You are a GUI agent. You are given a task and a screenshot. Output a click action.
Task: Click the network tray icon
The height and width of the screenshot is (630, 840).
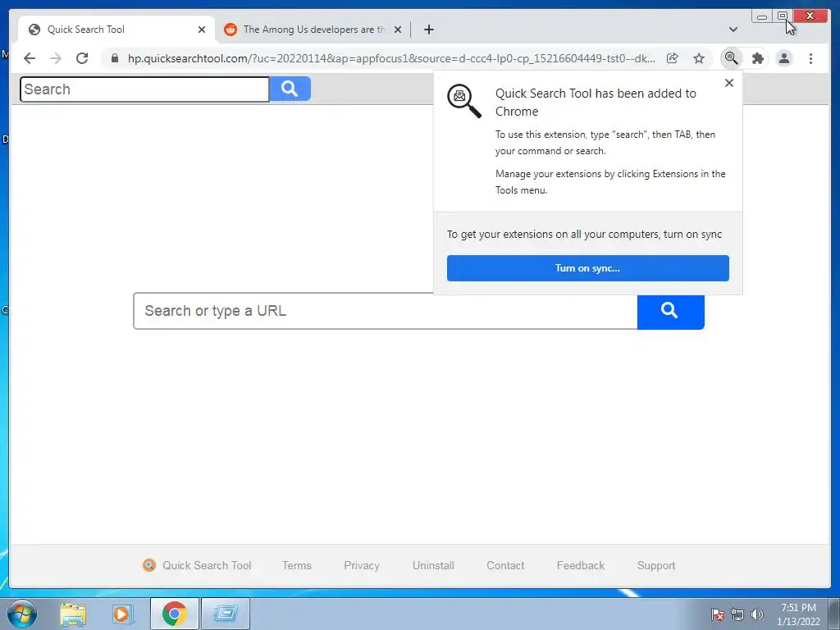(x=737, y=614)
